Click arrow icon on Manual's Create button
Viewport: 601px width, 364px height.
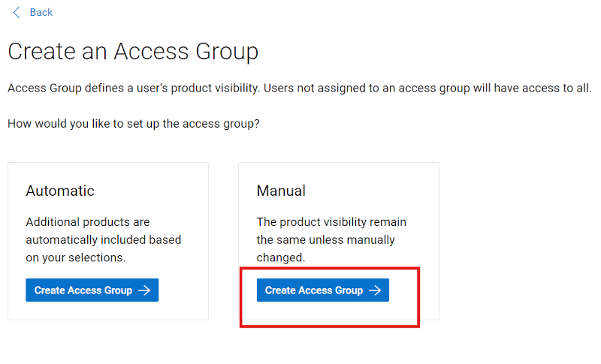coord(376,290)
